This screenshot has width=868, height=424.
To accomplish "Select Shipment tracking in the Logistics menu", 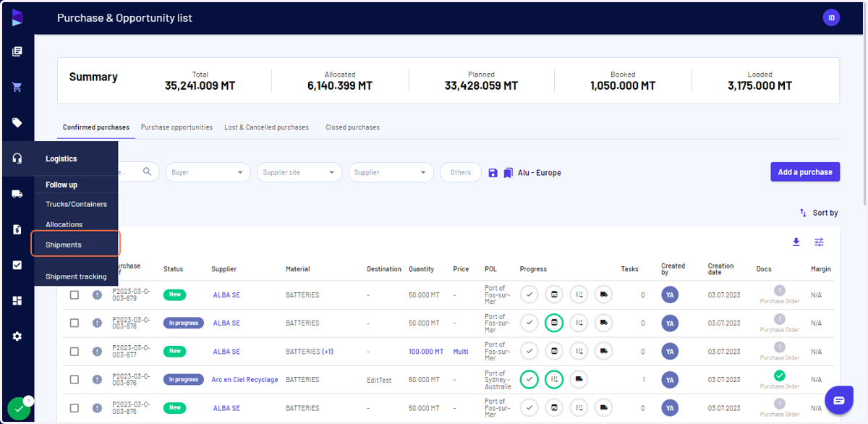I will [76, 276].
